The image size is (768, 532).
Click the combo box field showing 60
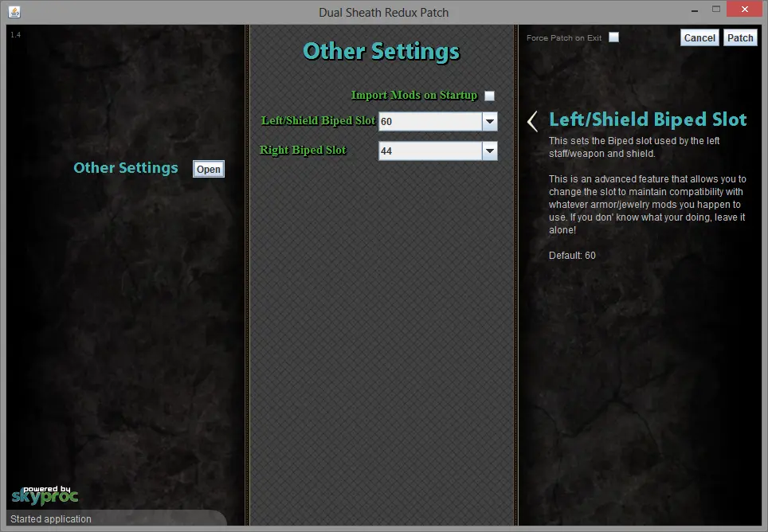pos(430,122)
